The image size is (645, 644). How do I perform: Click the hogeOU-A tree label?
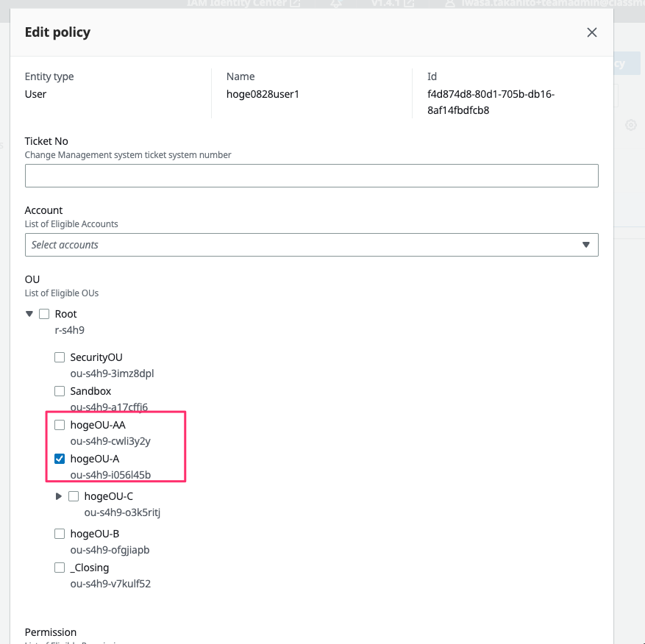point(95,459)
